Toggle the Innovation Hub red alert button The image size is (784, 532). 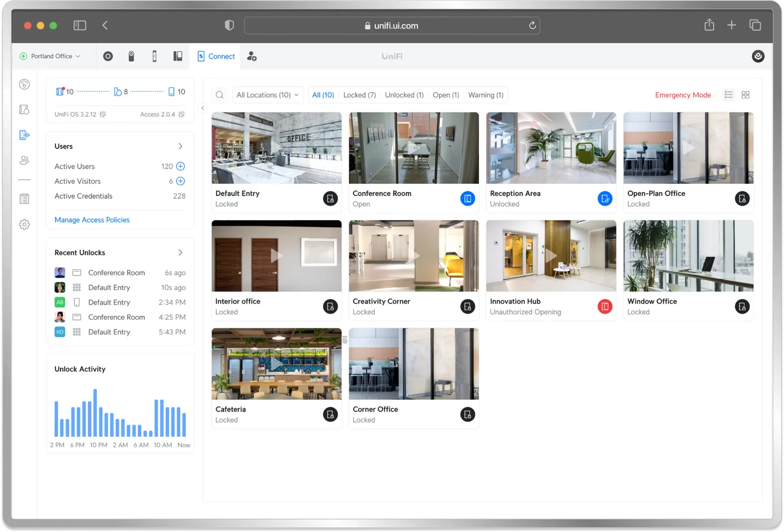(x=605, y=306)
